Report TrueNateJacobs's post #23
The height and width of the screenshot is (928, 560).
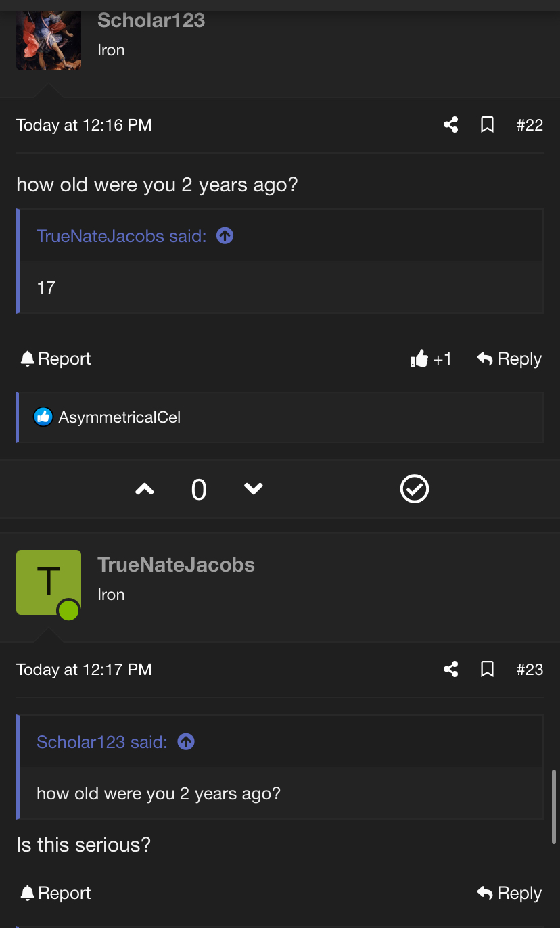pos(55,894)
